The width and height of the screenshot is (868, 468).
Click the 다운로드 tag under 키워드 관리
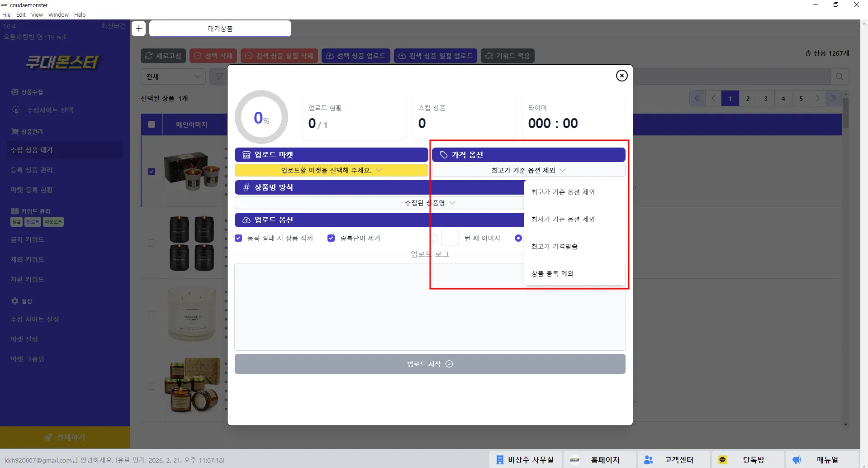tap(53, 222)
